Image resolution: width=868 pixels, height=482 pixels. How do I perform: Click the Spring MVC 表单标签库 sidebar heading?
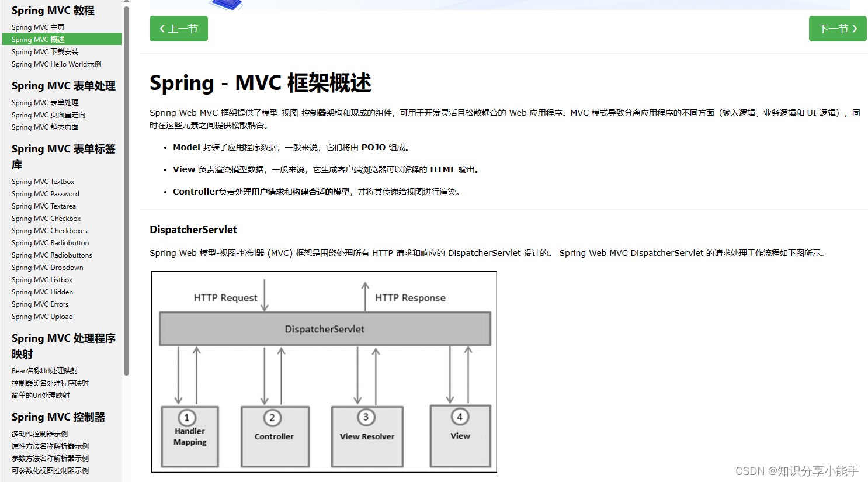click(64, 157)
